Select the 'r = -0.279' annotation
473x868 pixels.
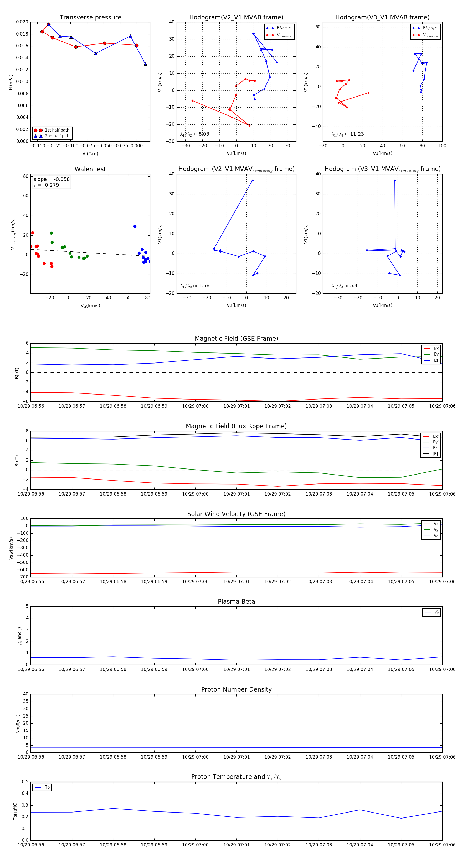point(47,185)
